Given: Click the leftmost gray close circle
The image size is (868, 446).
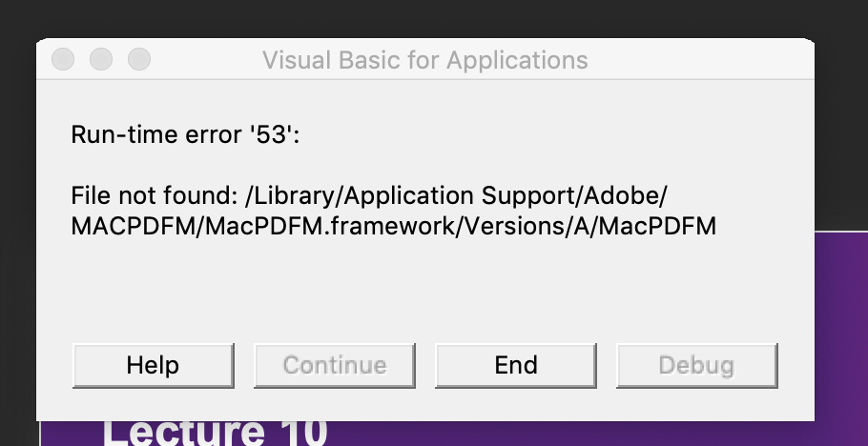Looking at the screenshot, I should [x=63, y=59].
